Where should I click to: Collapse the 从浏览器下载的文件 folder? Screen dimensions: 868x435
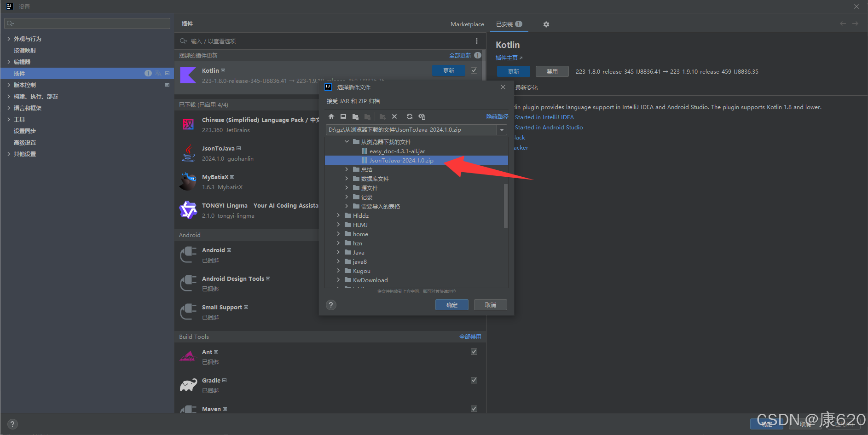click(347, 142)
